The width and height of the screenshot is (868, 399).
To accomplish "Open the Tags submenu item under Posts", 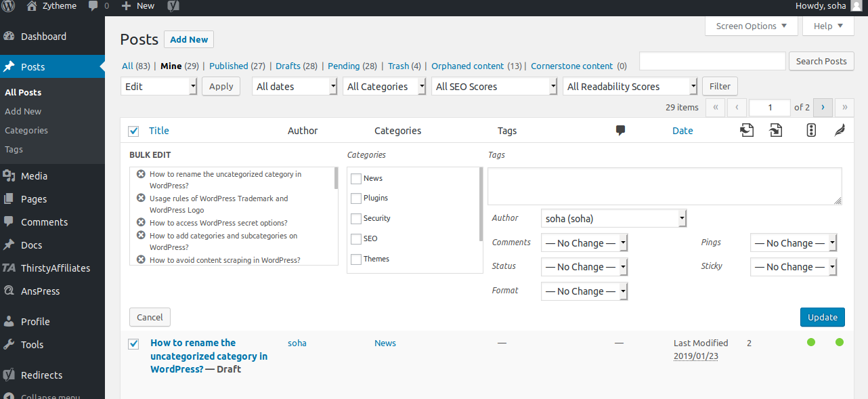I will click(x=14, y=149).
